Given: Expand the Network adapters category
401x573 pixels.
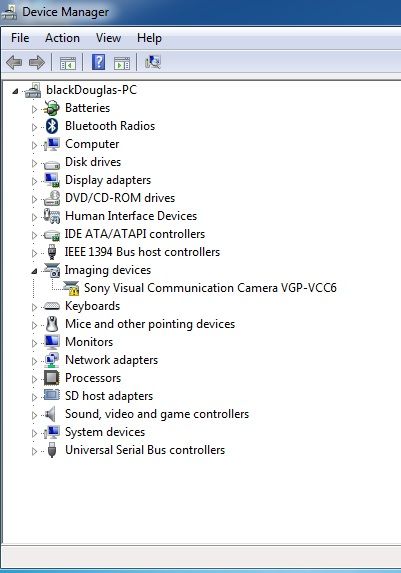Looking at the screenshot, I should pos(34,361).
